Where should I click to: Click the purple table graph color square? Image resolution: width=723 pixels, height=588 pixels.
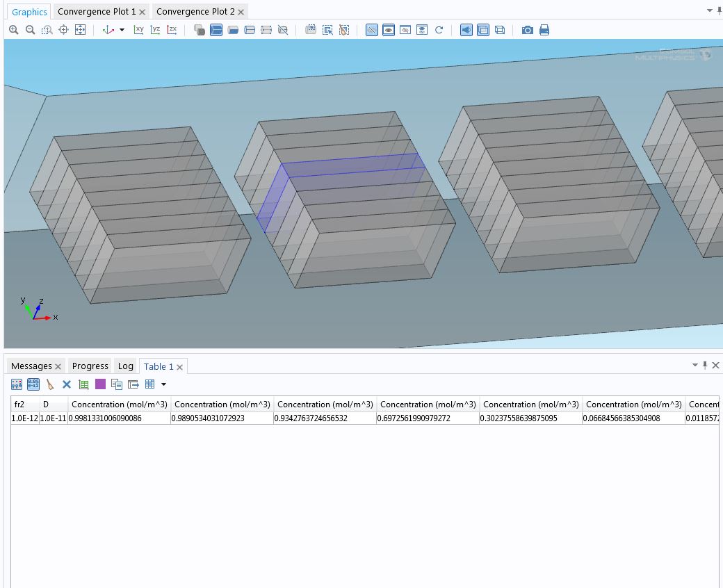[100, 384]
